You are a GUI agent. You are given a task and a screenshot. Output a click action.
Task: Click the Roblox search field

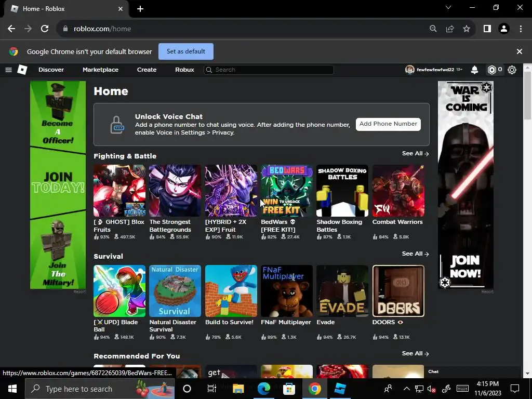tap(269, 70)
